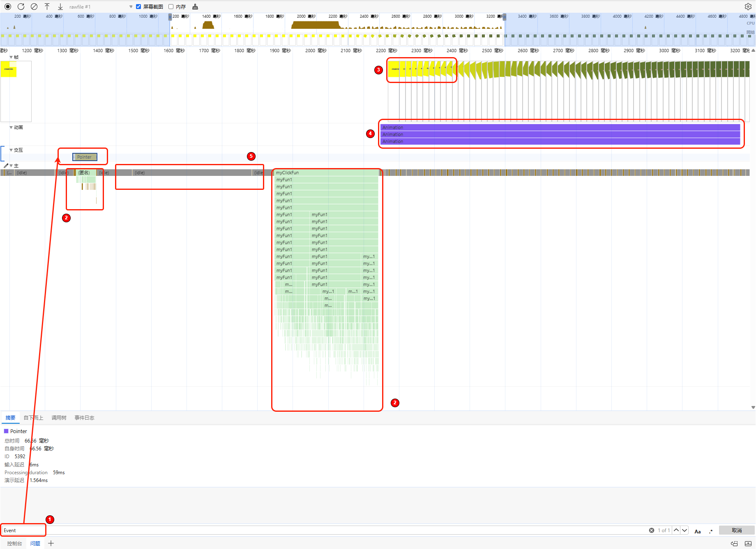Image resolution: width=756 pixels, height=549 pixels.
Task: Select the second Animation bar
Action: tap(560, 134)
